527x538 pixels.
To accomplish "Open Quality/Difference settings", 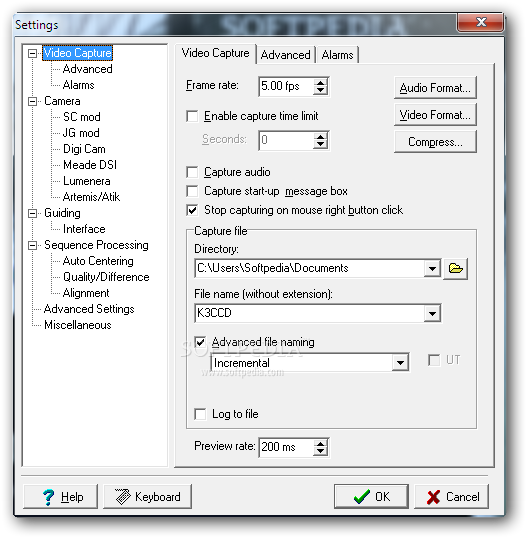I will (106, 277).
